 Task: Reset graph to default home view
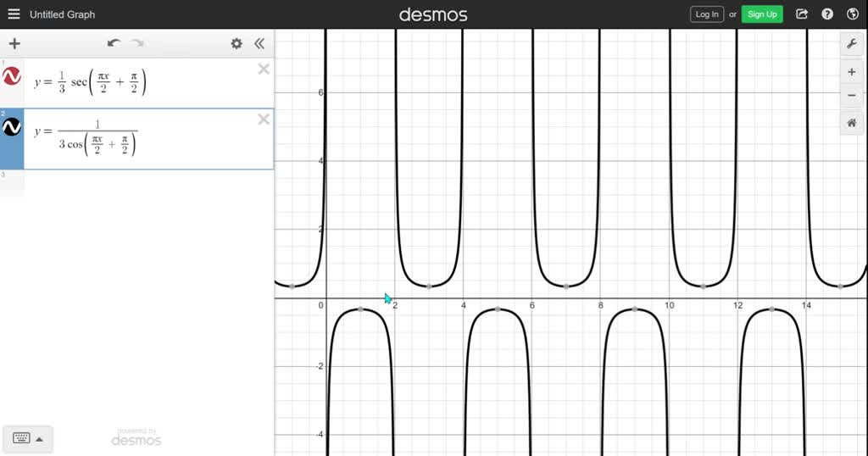(x=852, y=123)
